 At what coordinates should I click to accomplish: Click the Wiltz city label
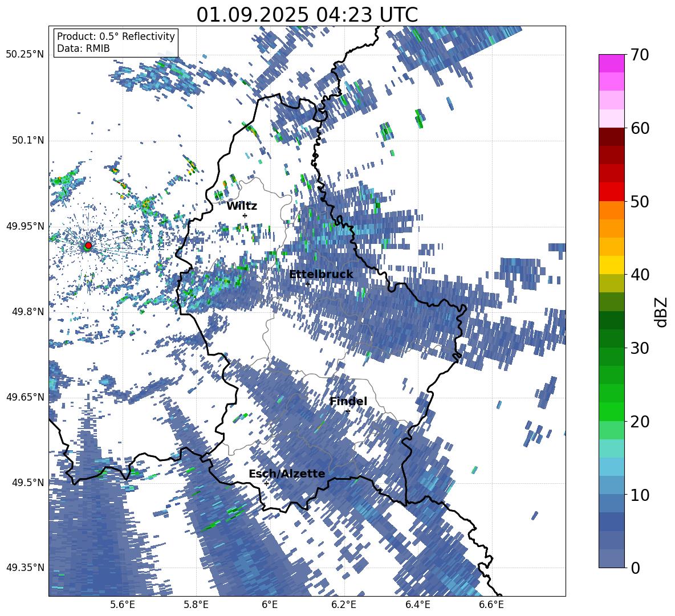point(242,206)
